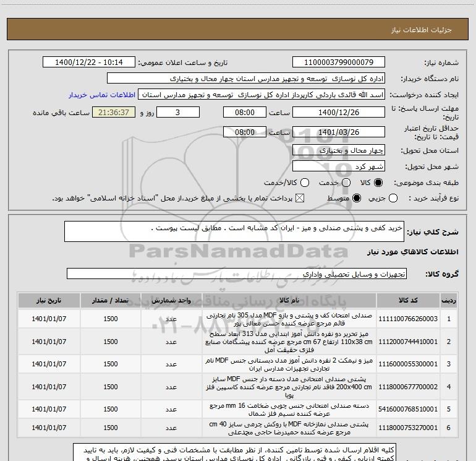Click need date 1401/01/07 in row 6
This screenshot has width=476, height=461.
[x=49, y=428]
